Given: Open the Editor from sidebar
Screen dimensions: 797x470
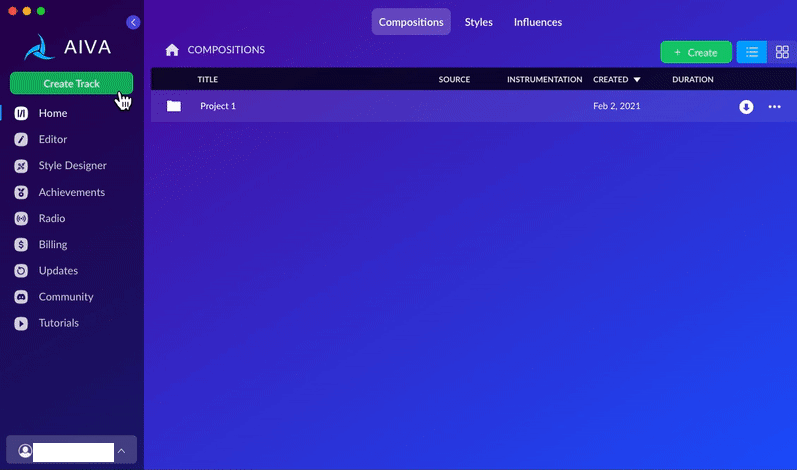Looking at the screenshot, I should tap(52, 139).
